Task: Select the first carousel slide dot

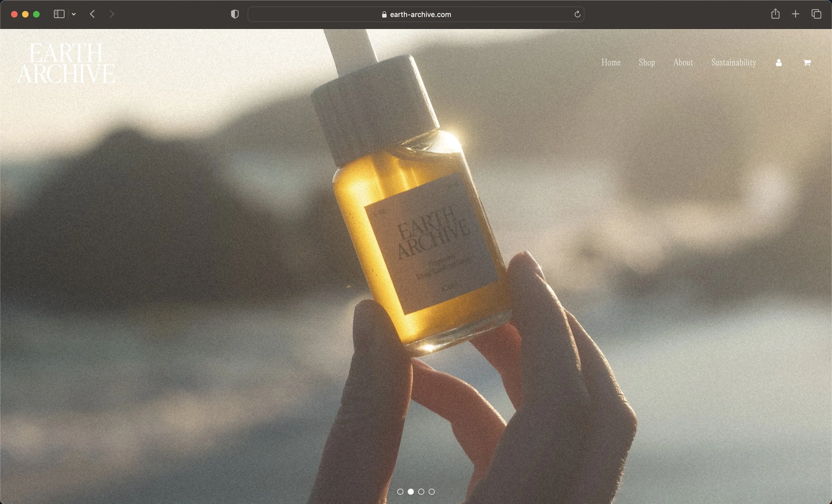Action: [400, 491]
